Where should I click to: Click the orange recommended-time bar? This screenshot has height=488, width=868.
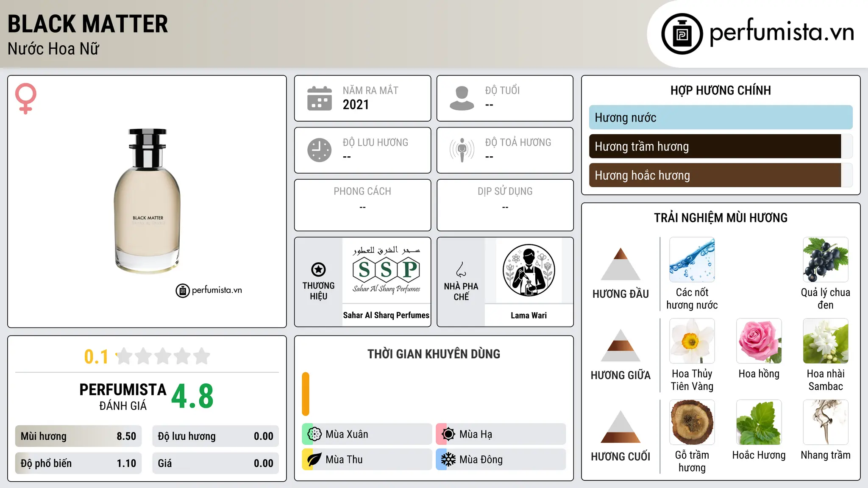(x=306, y=394)
